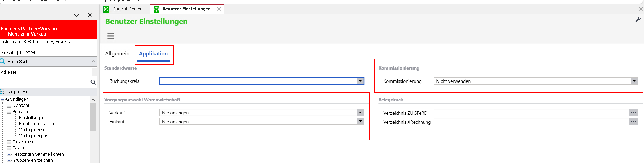Open the Einkauf dropdown list
This screenshot has width=644, height=163.
pyautogui.click(x=360, y=122)
